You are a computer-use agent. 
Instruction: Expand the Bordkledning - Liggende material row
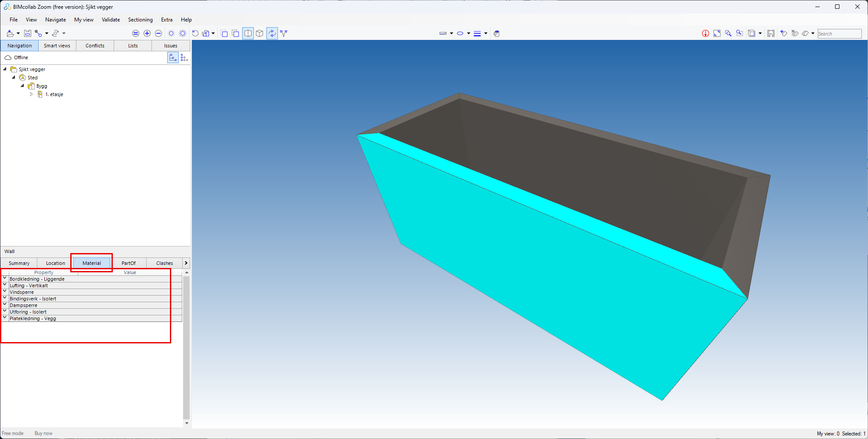click(x=5, y=278)
